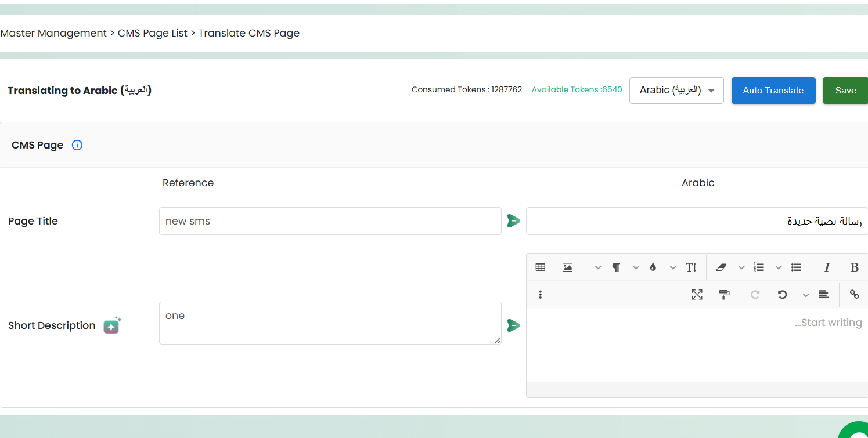Apply numbered list formatting
Screen dimensions: 868x438
[759, 267]
